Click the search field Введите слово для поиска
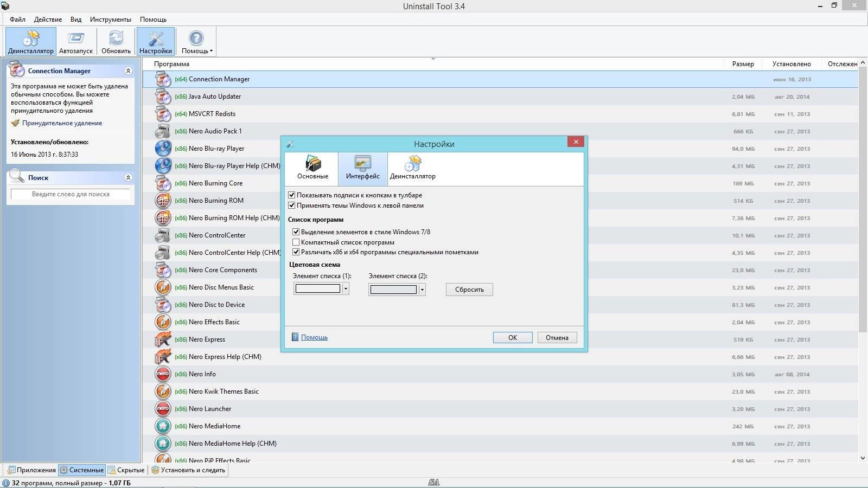 click(x=71, y=194)
